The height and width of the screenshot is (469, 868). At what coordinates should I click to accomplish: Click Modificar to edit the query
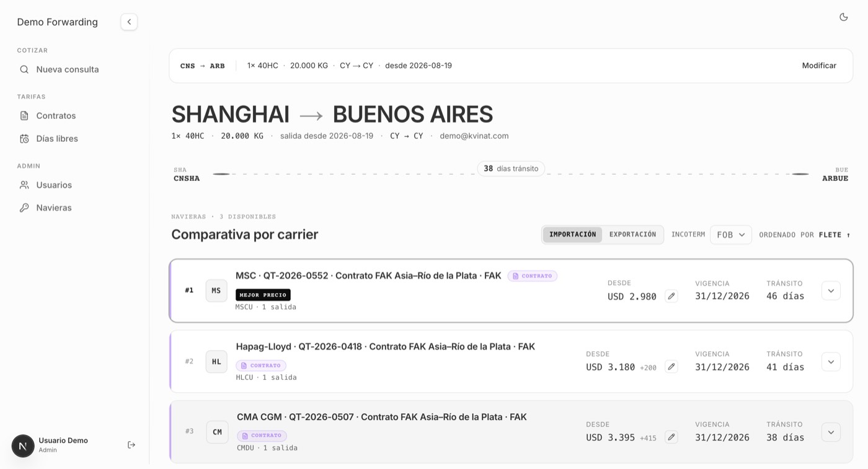point(819,66)
